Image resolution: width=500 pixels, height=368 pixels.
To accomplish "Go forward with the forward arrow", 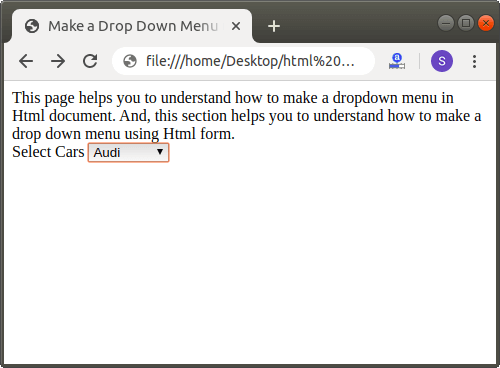I will point(58,61).
